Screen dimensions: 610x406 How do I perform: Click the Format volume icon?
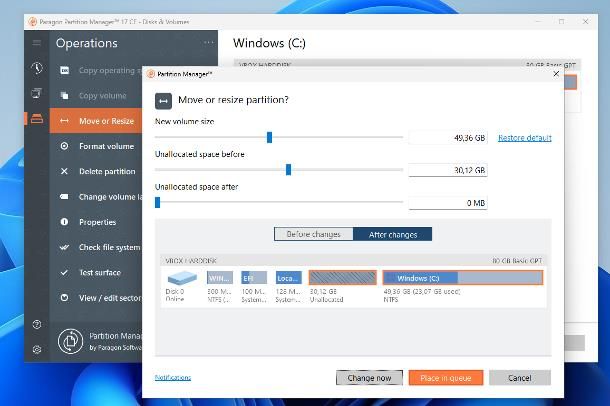coord(65,146)
